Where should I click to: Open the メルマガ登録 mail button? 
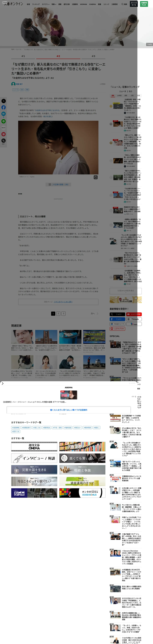tap(134, 314)
